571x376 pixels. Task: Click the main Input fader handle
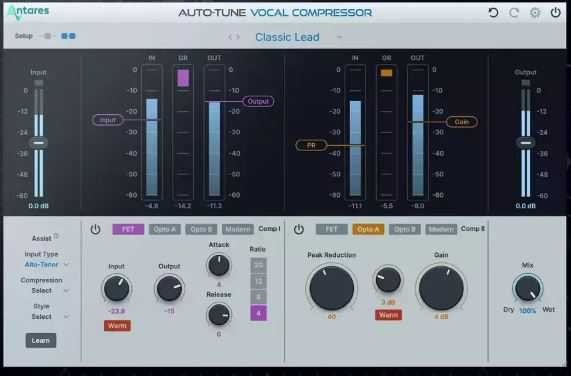(39, 143)
